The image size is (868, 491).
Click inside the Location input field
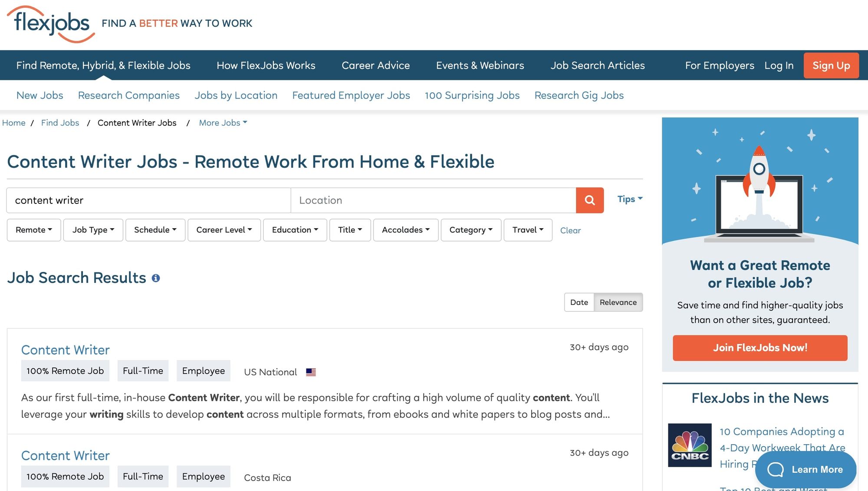click(x=433, y=200)
